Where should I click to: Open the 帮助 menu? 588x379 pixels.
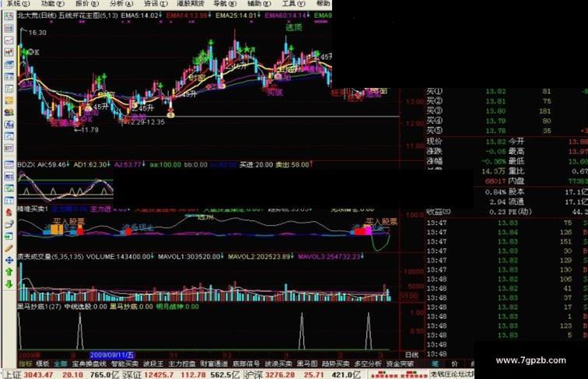click(324, 3)
